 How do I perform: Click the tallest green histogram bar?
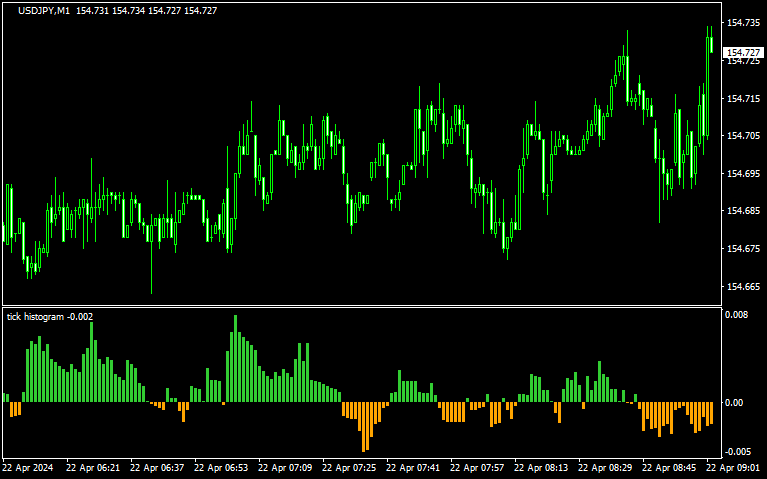235,359
